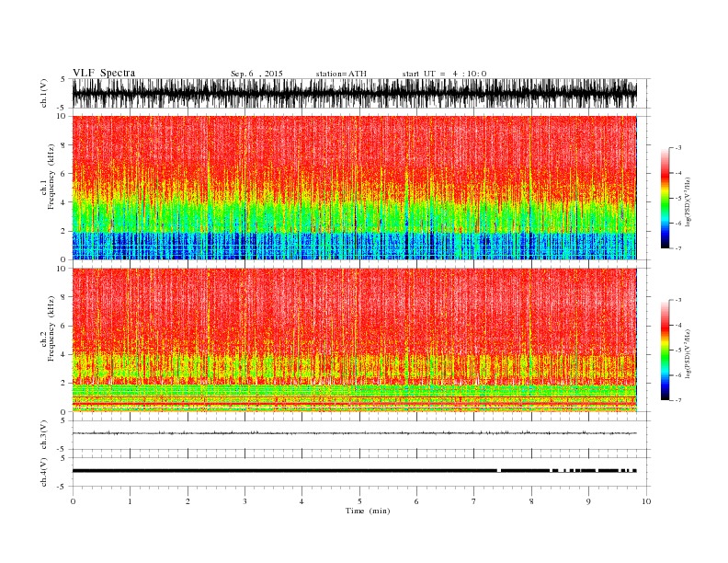Click the ch.3 thin waveform trace
This screenshot has width=728, height=563.
[354, 433]
